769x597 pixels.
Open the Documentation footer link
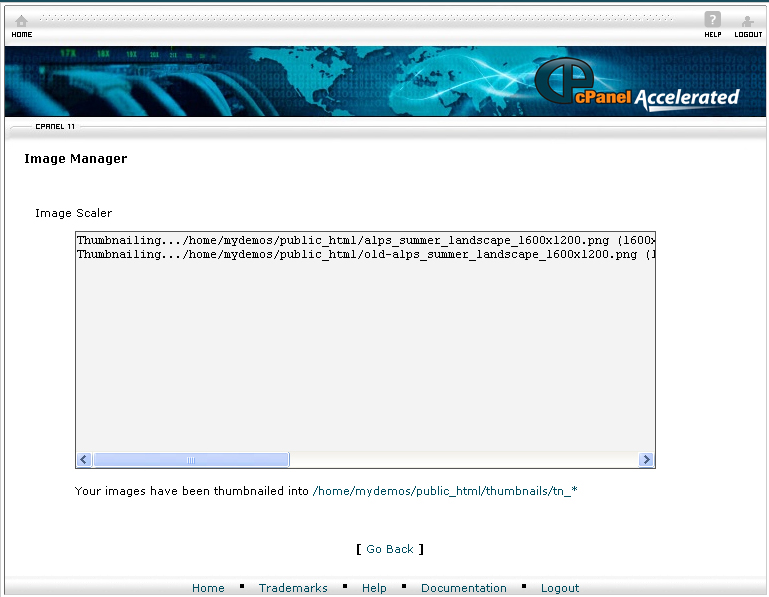(x=463, y=588)
